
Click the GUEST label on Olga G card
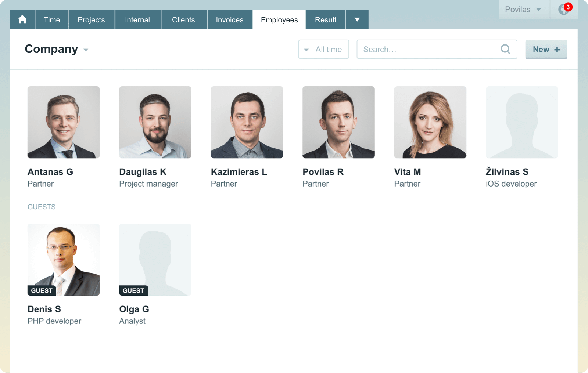(x=133, y=290)
